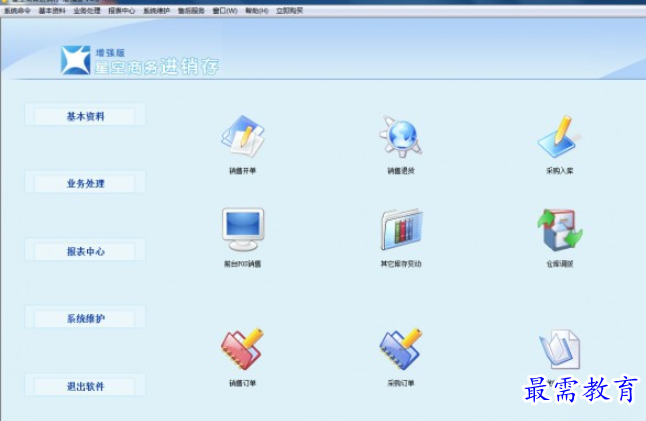
Task: Open the 系统命令 menu
Action: pyautogui.click(x=17, y=11)
